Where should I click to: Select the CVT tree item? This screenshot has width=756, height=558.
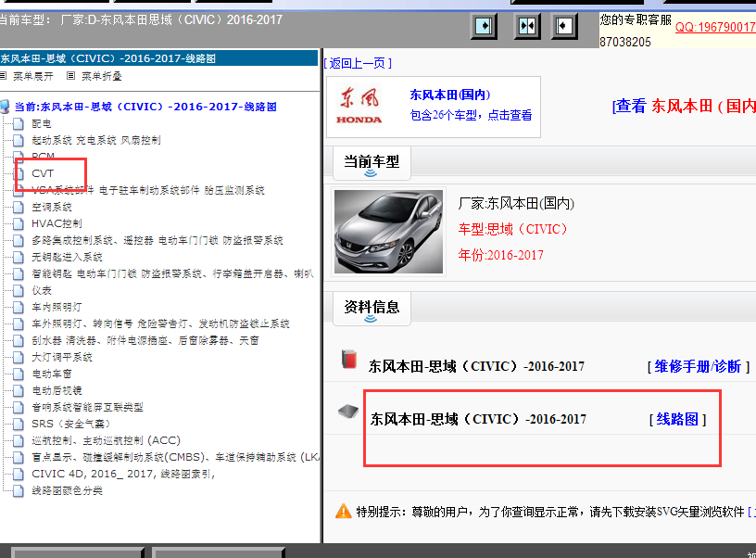(43, 173)
